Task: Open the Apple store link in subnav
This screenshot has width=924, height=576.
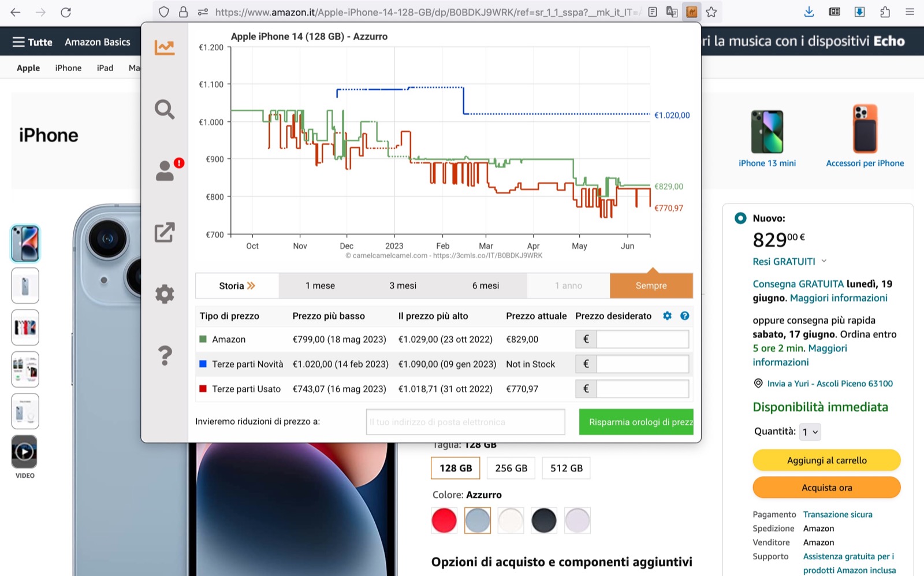Action: click(x=28, y=68)
